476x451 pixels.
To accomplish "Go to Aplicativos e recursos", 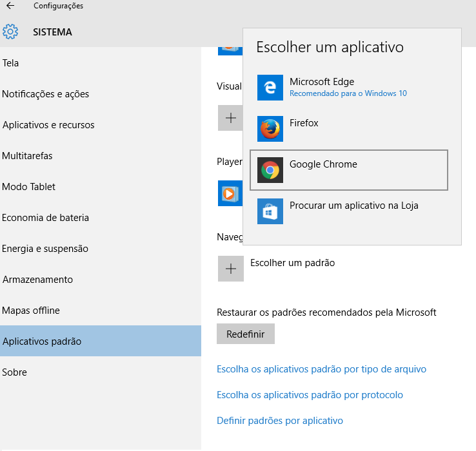I will pos(101,125).
